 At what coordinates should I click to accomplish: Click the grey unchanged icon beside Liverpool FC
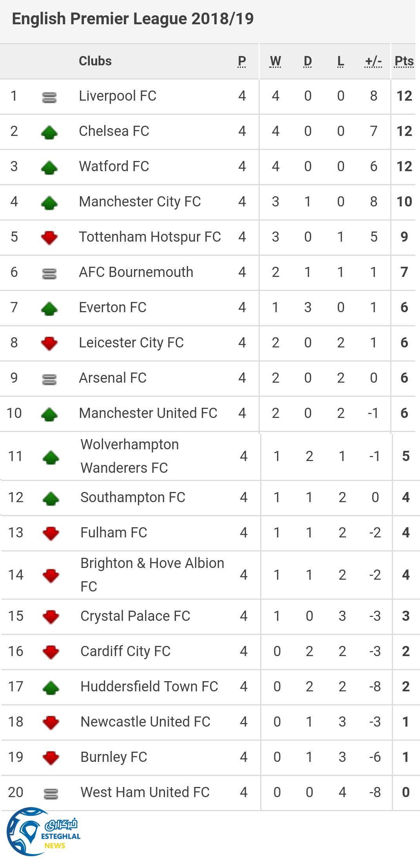click(x=49, y=97)
